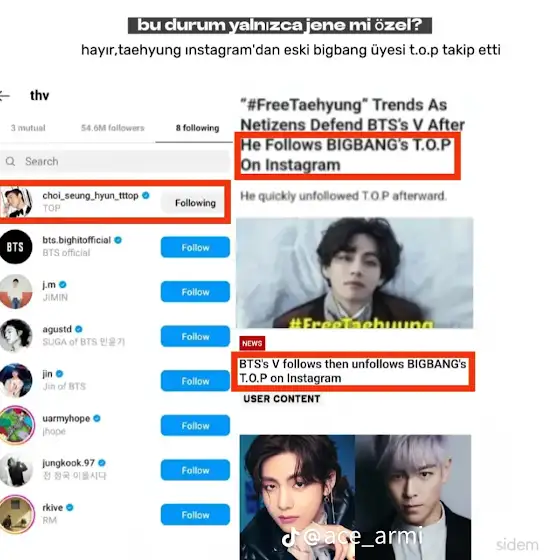Open the #FreeTaehyung article headline

[x=352, y=135]
